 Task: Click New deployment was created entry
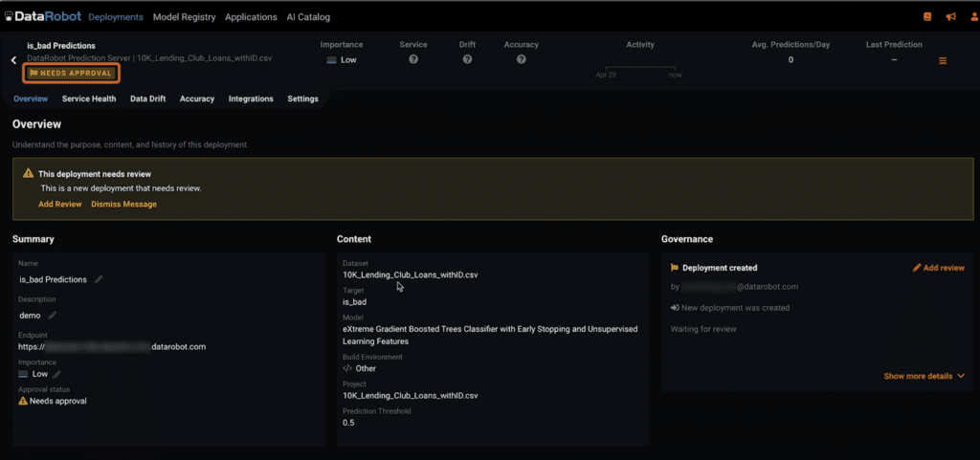pos(730,308)
